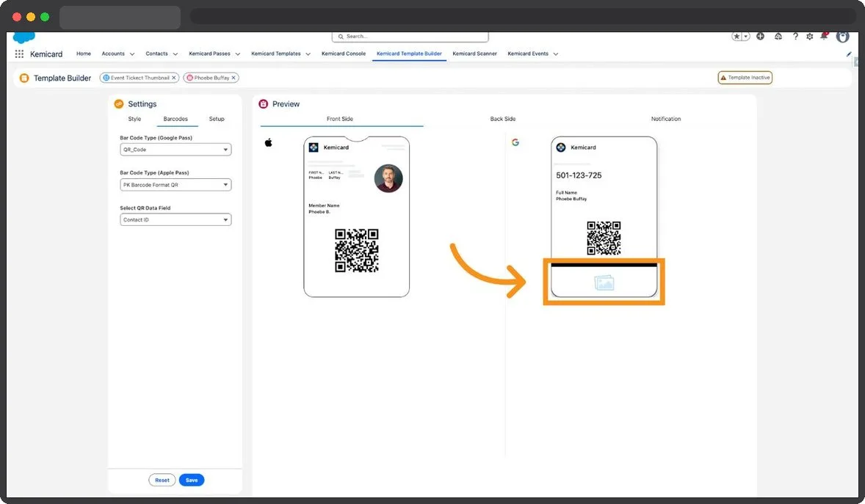Click the Preview panel red icon
The image size is (865, 504).
pos(263,103)
